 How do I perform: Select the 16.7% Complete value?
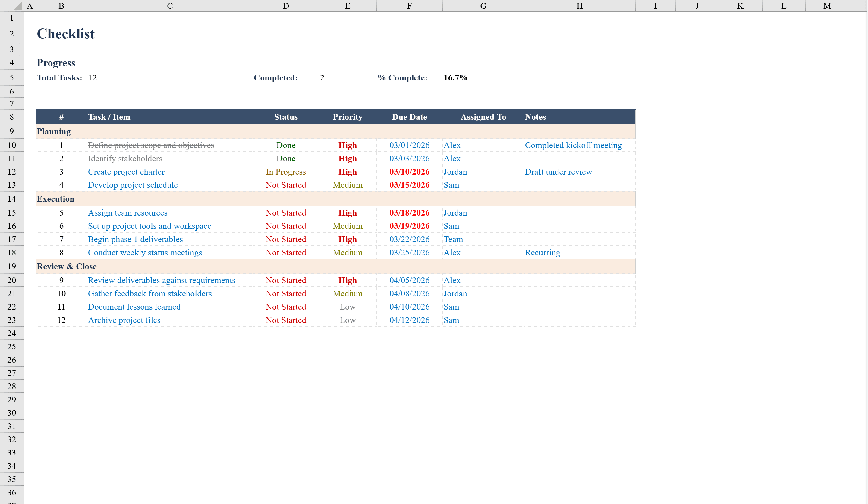tap(455, 77)
